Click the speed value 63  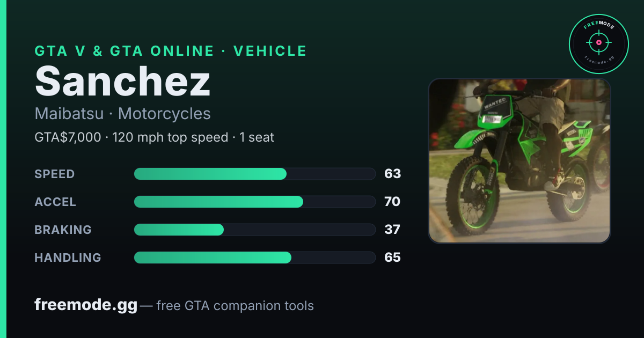pyautogui.click(x=392, y=174)
